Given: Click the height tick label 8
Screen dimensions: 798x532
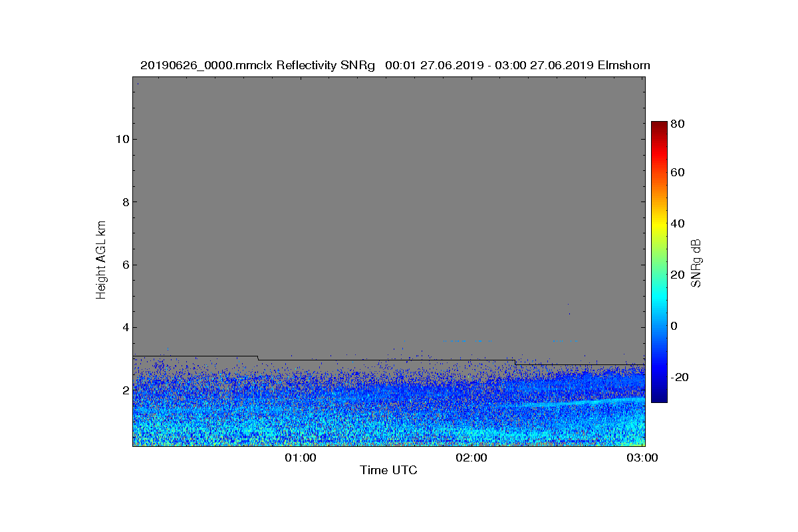Looking at the screenshot, I should pos(124,202).
